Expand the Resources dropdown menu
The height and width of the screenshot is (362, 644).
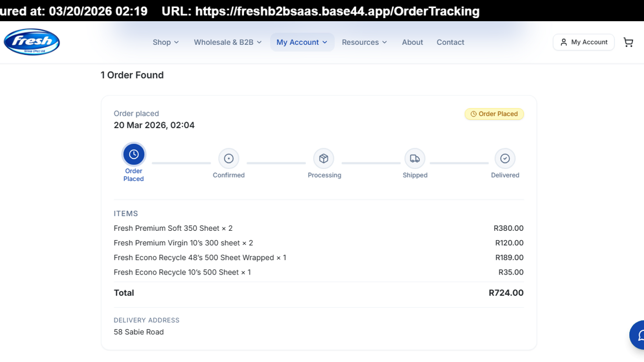[364, 42]
